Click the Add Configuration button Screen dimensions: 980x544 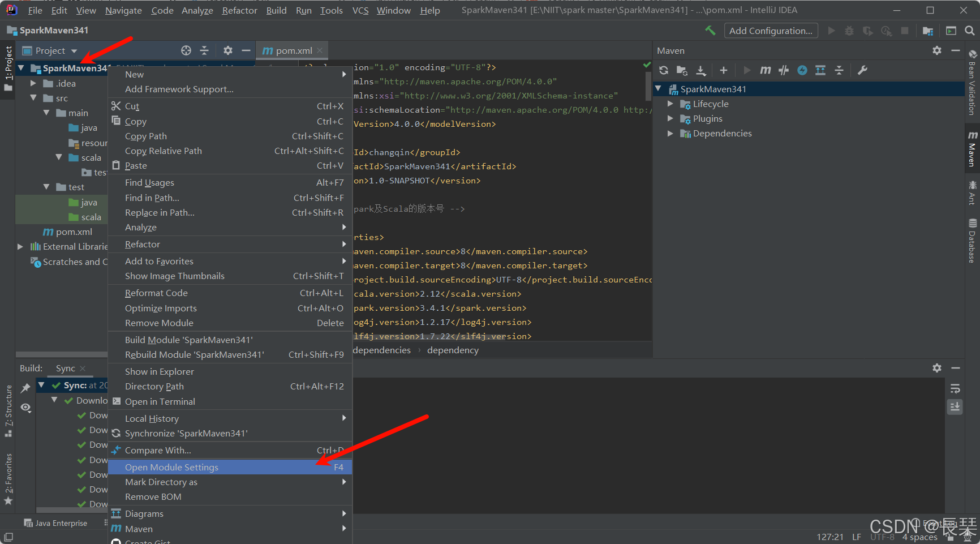pos(771,31)
